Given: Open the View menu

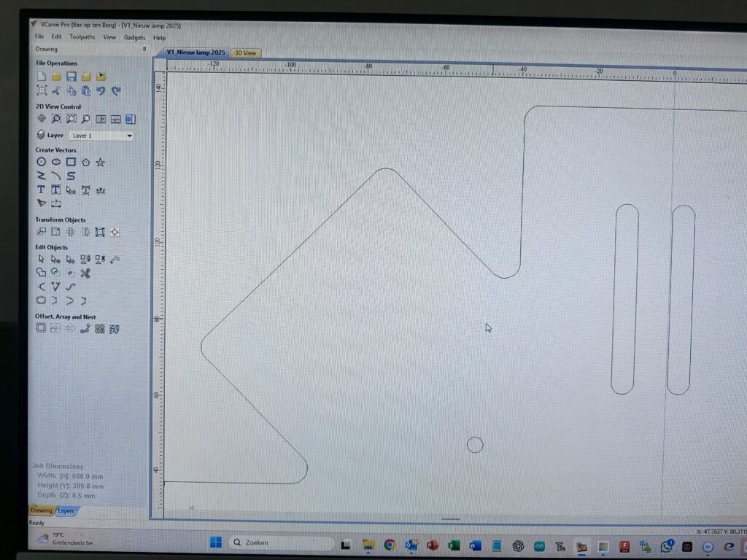Looking at the screenshot, I should [109, 37].
